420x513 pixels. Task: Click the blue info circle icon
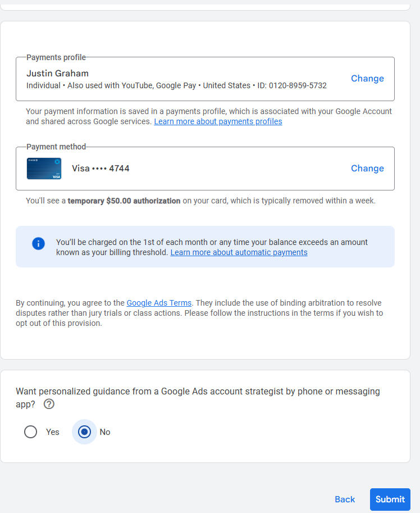tap(38, 243)
